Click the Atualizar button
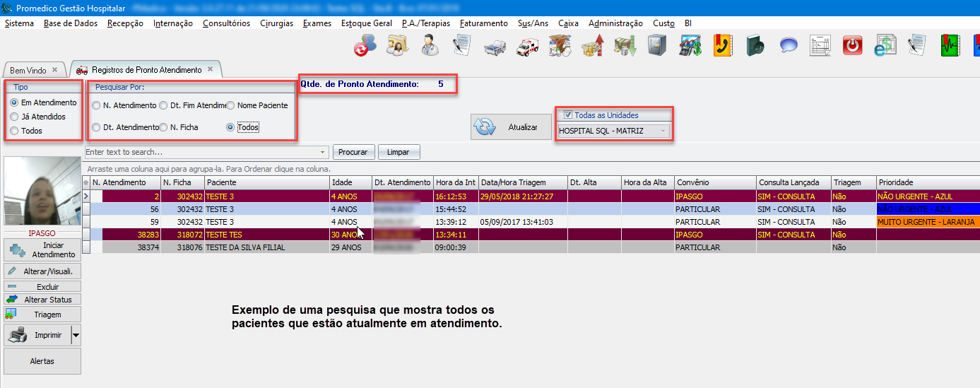Screen dimensions: 980x388 (512, 127)
